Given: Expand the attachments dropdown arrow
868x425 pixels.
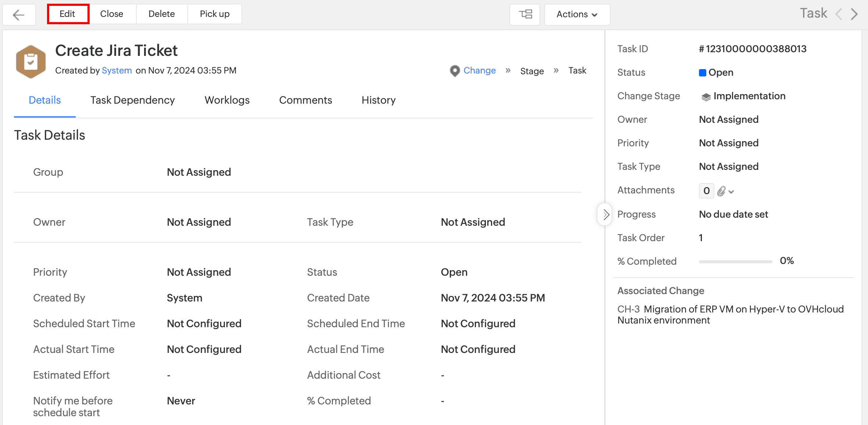Looking at the screenshot, I should coord(731,192).
